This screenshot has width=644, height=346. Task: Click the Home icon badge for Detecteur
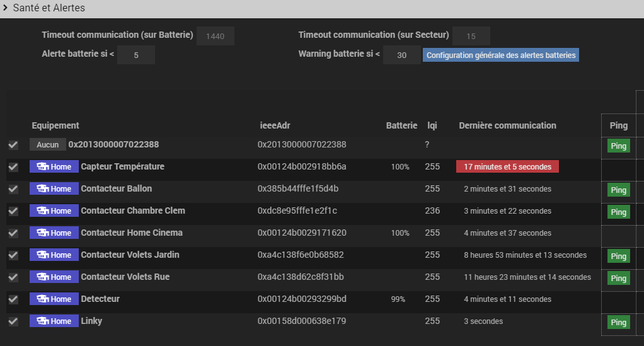click(x=54, y=299)
